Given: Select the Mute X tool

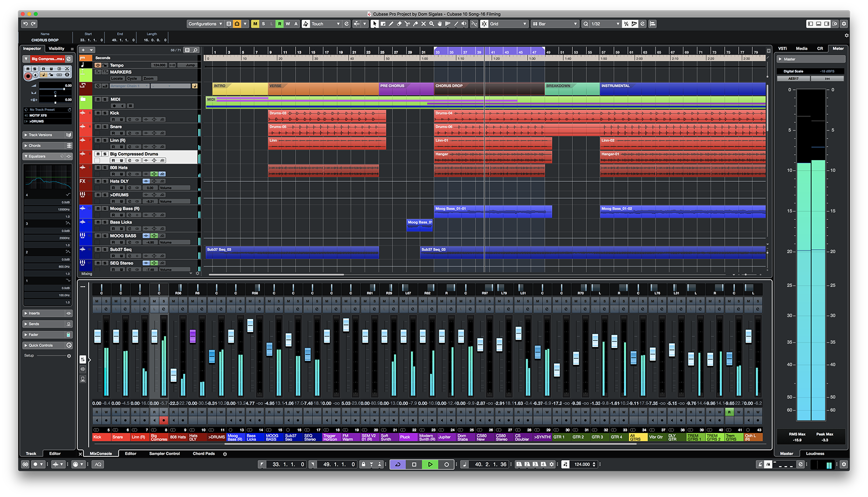Looking at the screenshot, I should point(423,24).
